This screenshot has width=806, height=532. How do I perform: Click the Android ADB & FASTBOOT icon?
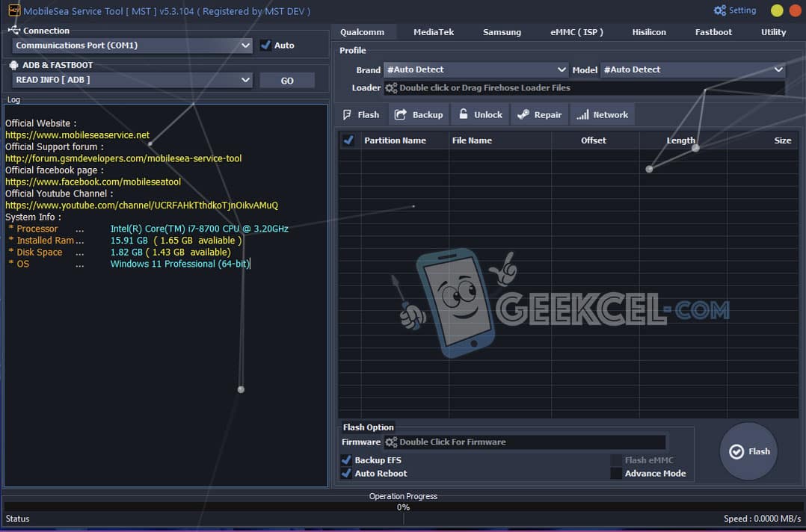pyautogui.click(x=14, y=65)
